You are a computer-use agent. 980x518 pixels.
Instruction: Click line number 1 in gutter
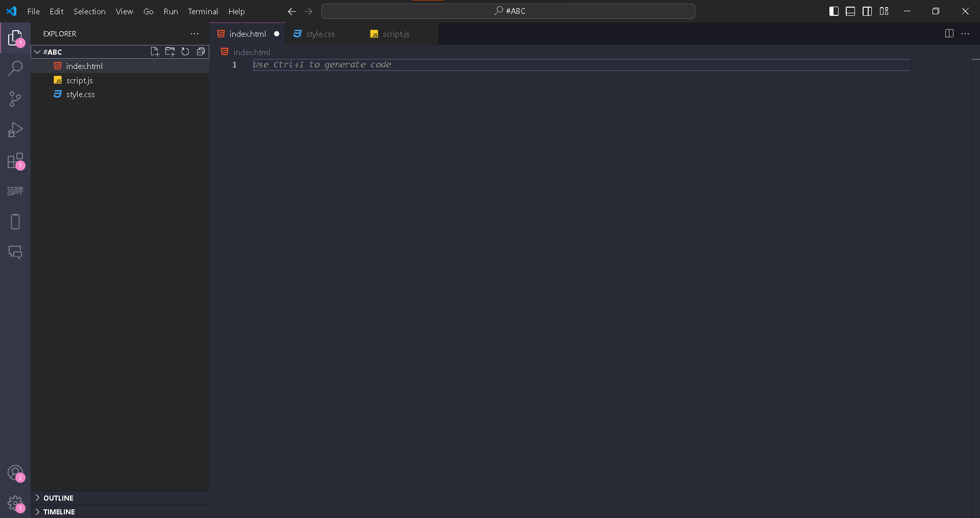click(x=234, y=65)
